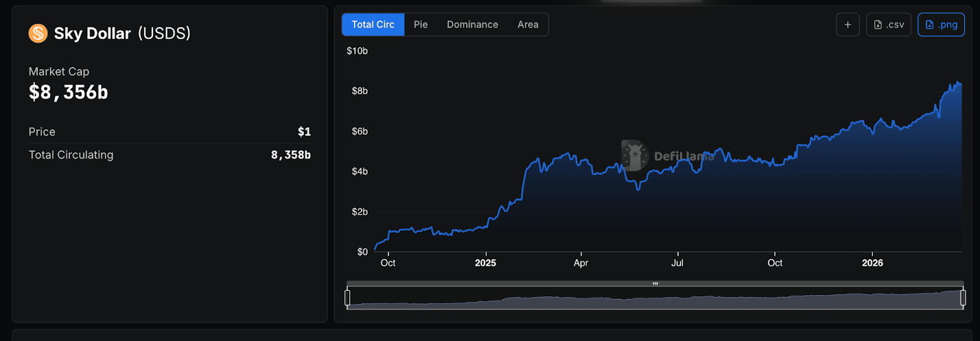Image resolution: width=980 pixels, height=341 pixels.
Task: Click the top grip of the range selector
Action: 655,283
